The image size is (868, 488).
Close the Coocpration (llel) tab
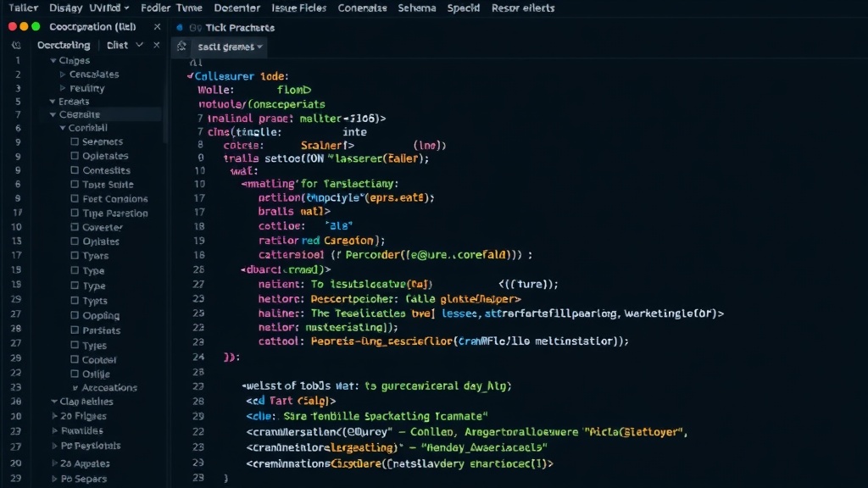click(x=157, y=26)
